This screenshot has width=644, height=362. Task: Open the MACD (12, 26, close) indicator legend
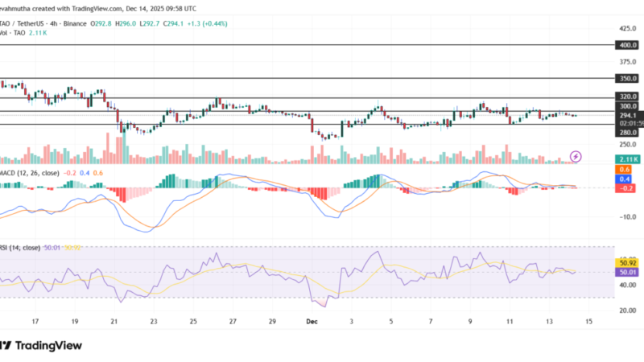(x=30, y=173)
